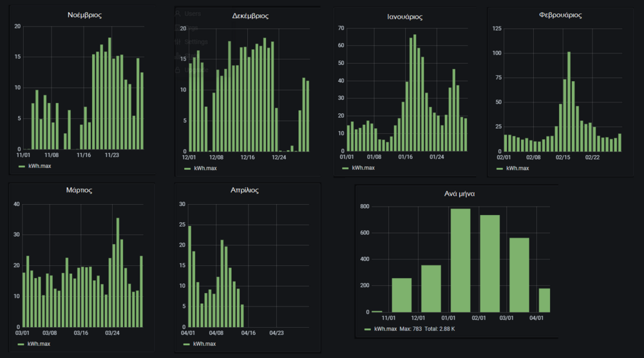Toggle kWh.max legend label in Μάρτιος panel
This screenshot has height=358, width=644.
pos(40,344)
